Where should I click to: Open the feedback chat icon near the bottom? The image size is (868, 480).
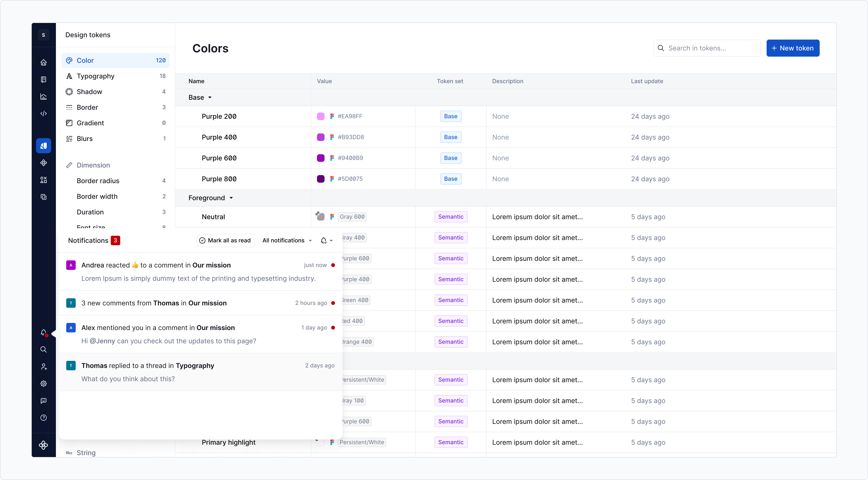click(x=44, y=401)
